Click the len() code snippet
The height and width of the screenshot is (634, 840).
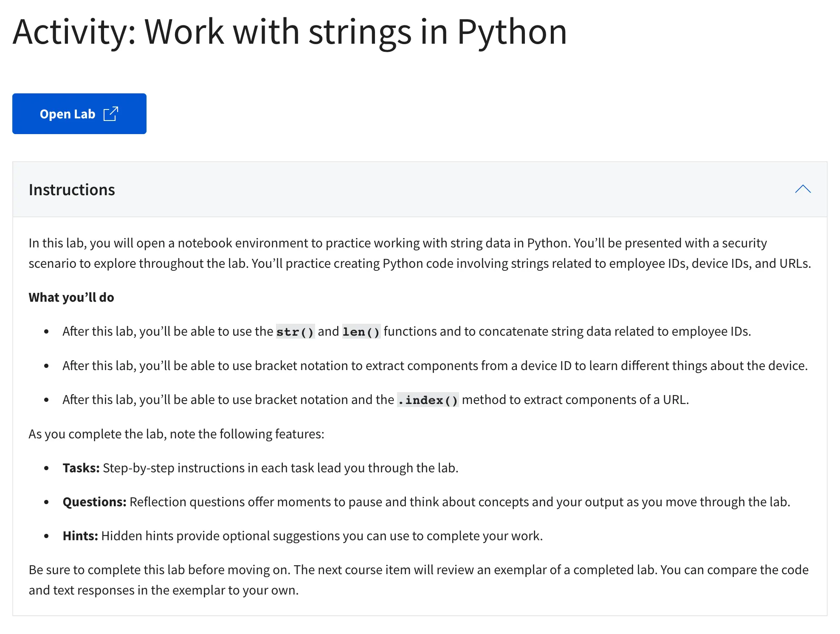pos(361,332)
